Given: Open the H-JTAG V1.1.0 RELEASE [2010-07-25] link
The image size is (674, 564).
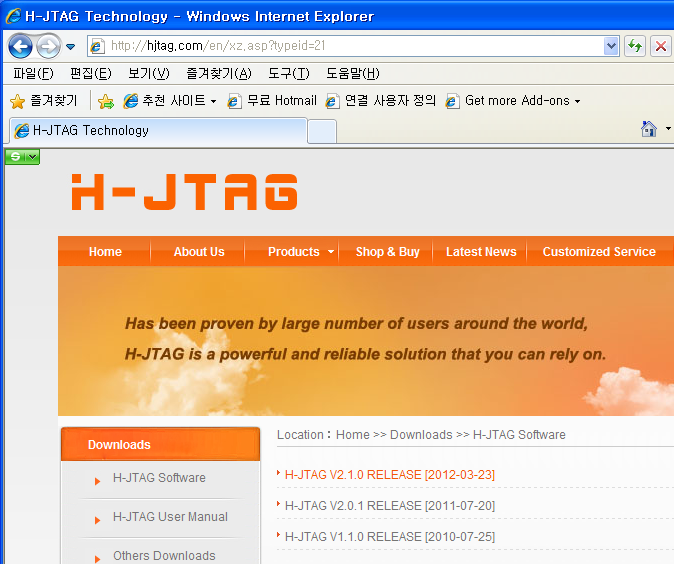Looking at the screenshot, I should point(390,536).
